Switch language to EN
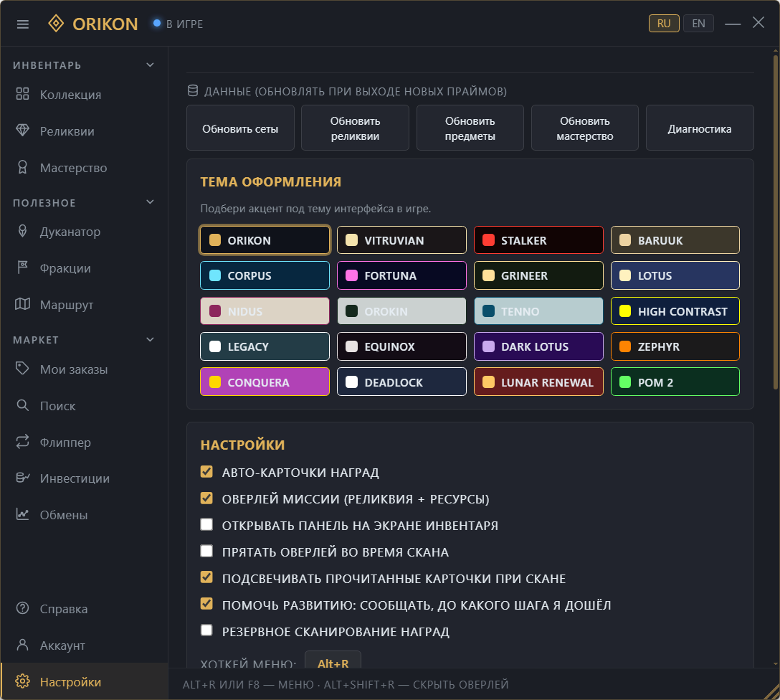This screenshot has width=780, height=700. point(698,24)
